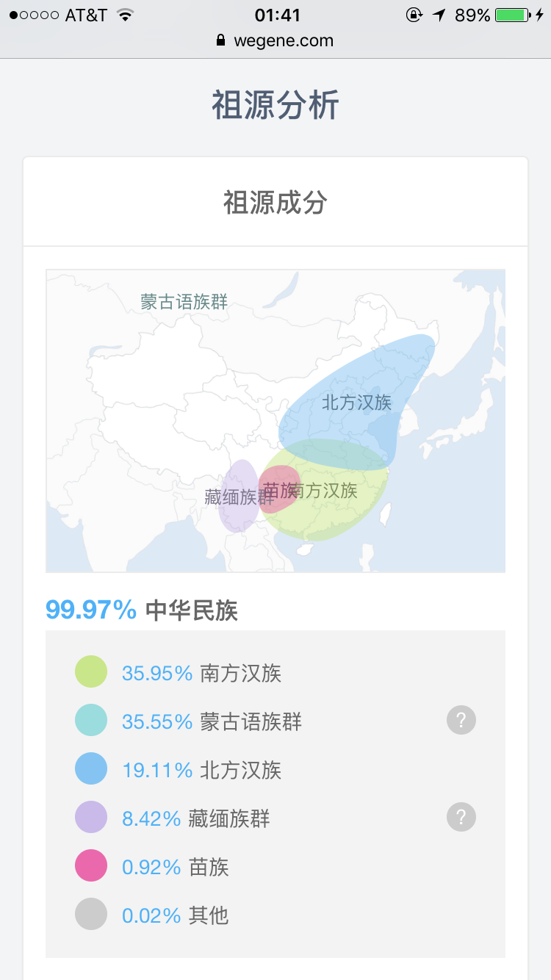The image size is (551, 980).
Task: Tap the Wi-Fi icon in status bar
Action: click(126, 15)
